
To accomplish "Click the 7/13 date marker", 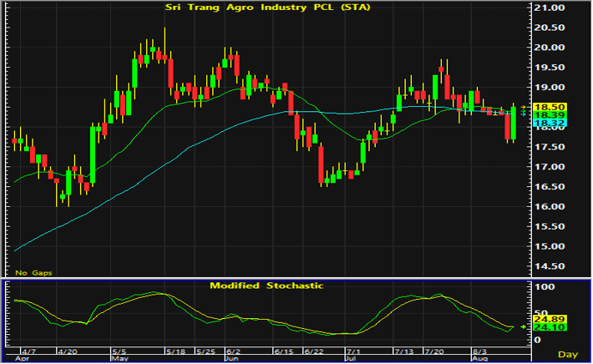I will pyautogui.click(x=404, y=351).
